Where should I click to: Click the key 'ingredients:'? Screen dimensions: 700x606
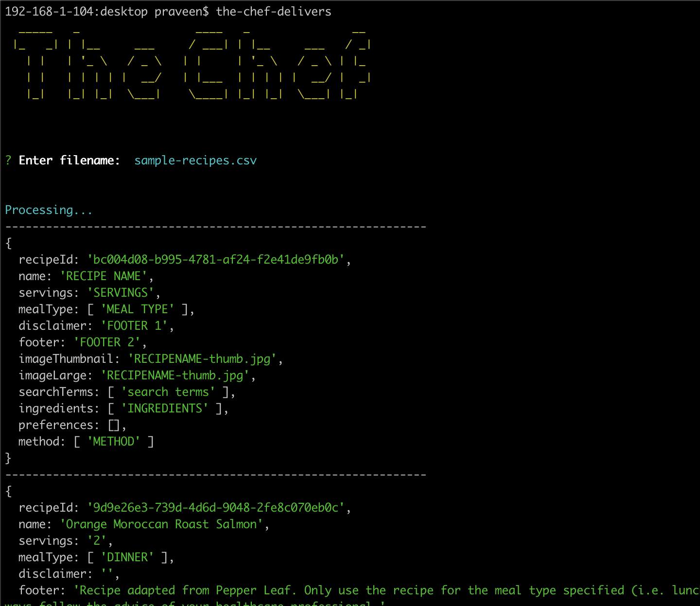(x=59, y=409)
